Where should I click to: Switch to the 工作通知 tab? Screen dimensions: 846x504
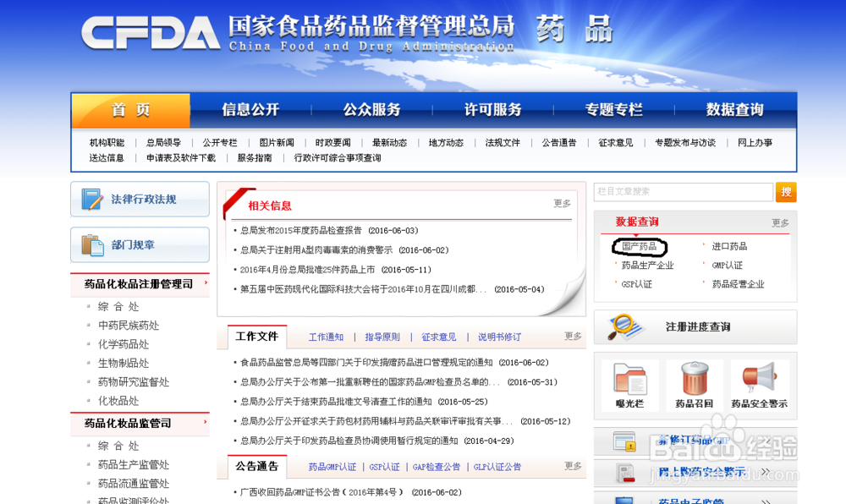click(326, 337)
